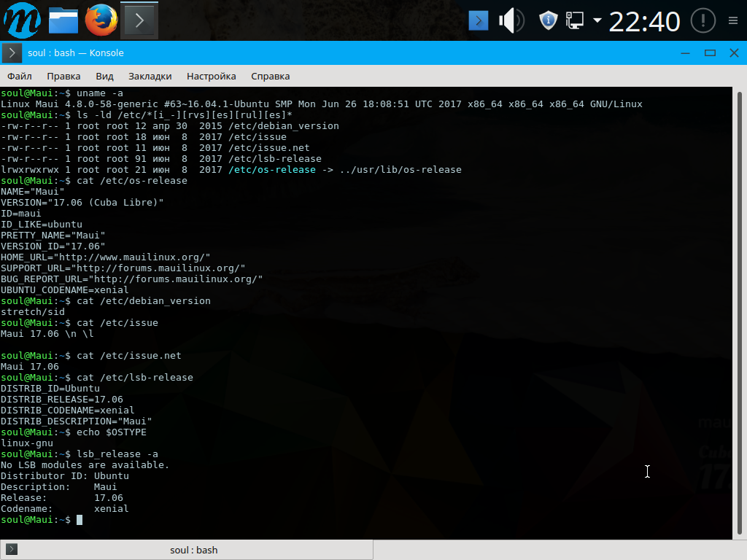Viewport: 747px width, 560px height.
Task: Close the Konsole window
Action: [x=734, y=52]
